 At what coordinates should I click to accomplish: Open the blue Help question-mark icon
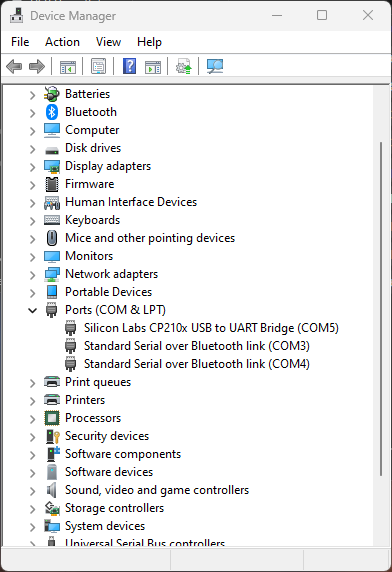[129, 66]
